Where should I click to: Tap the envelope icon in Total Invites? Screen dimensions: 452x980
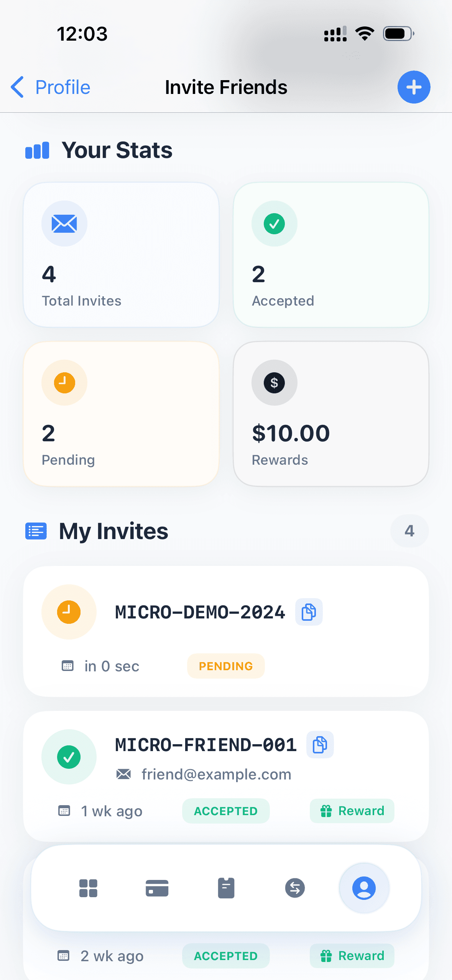[64, 224]
